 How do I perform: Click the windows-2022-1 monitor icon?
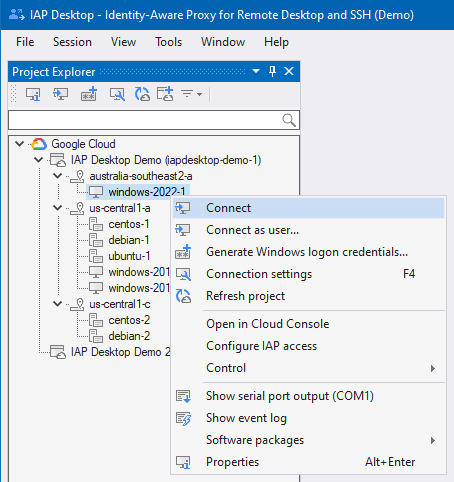tap(96, 192)
